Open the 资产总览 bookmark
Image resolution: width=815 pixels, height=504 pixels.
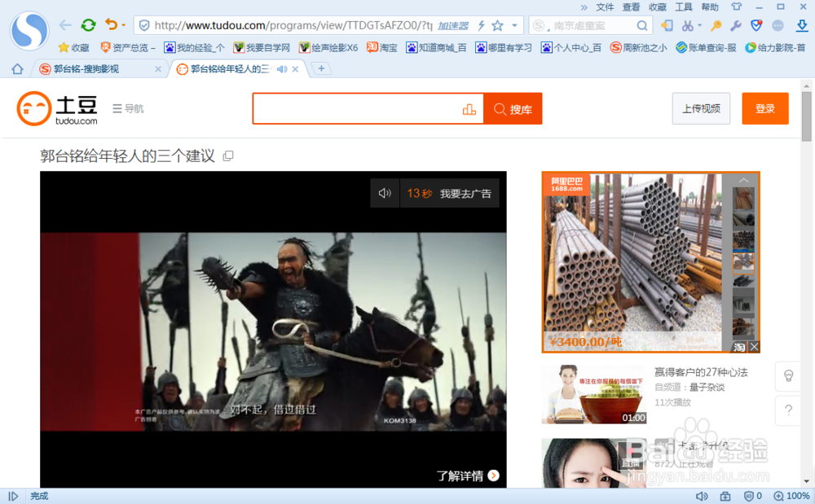pos(128,48)
